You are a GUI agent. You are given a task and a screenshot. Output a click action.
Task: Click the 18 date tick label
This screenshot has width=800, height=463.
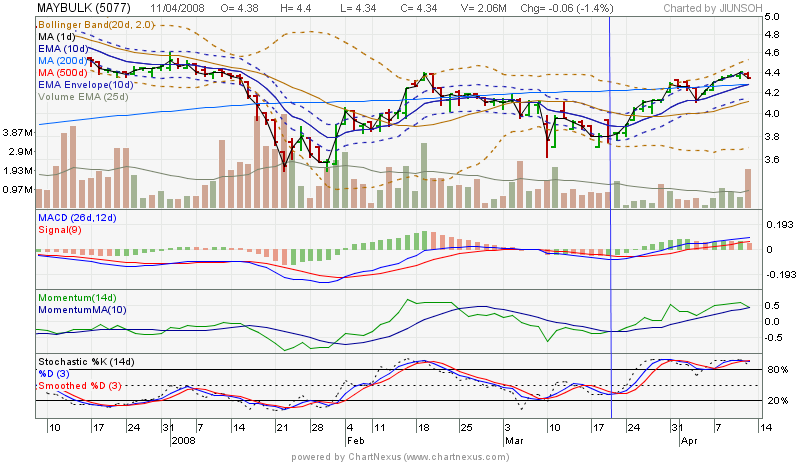click(423, 428)
